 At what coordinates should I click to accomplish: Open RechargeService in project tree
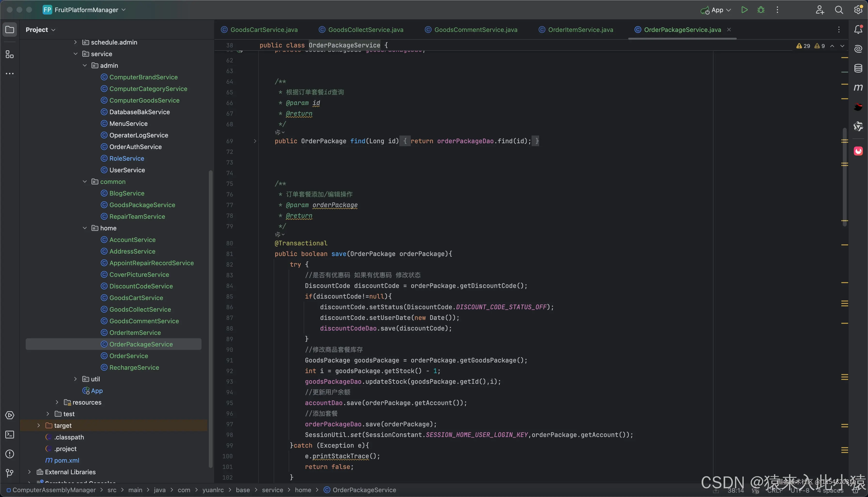(134, 368)
